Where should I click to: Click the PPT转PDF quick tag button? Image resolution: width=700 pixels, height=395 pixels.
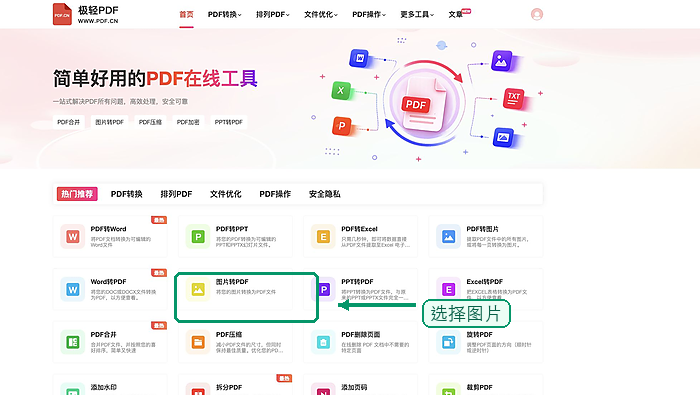click(229, 122)
